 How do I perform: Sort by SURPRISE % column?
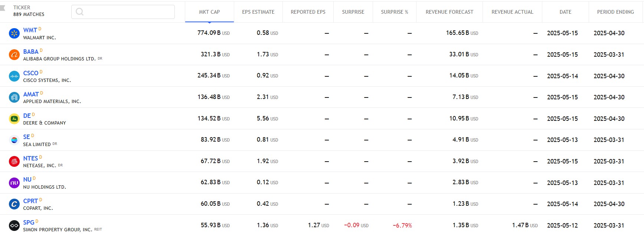click(395, 12)
